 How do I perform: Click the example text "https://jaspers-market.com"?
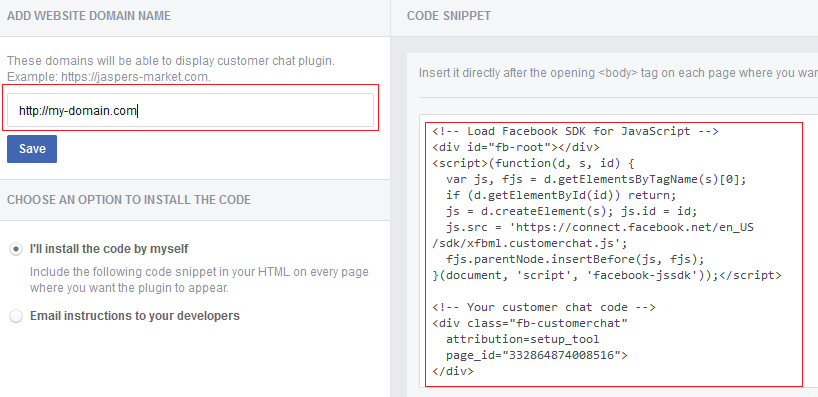click(x=135, y=77)
